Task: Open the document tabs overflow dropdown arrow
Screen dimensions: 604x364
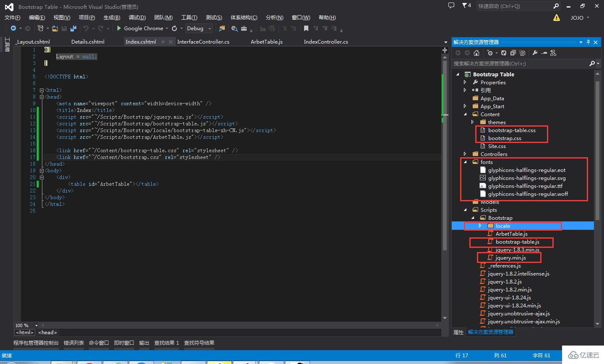Action: point(445,42)
